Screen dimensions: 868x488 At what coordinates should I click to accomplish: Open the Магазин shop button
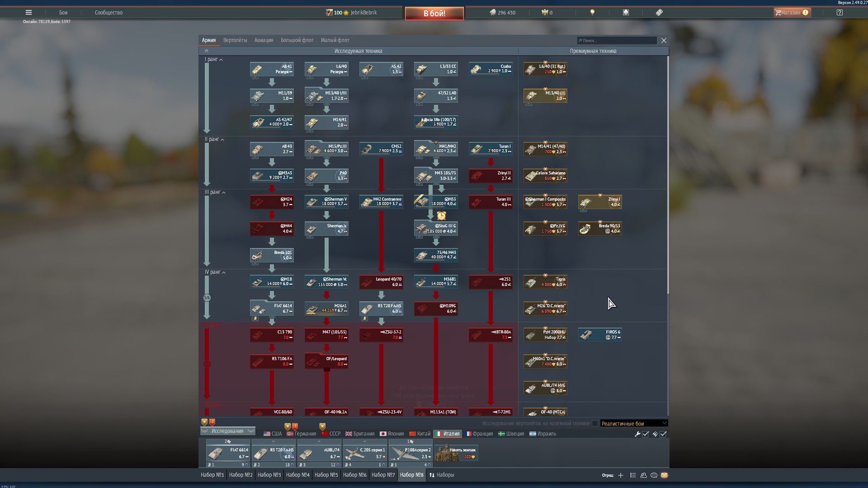[792, 13]
